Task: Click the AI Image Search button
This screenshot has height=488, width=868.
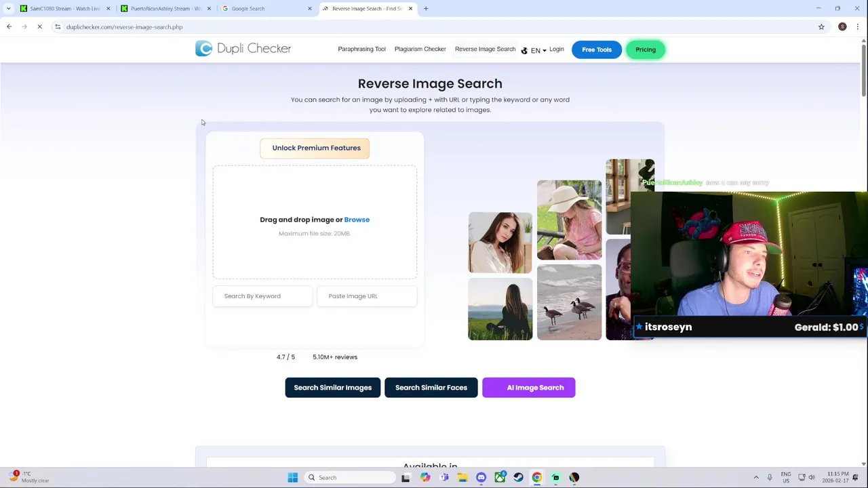Action: pyautogui.click(x=529, y=388)
